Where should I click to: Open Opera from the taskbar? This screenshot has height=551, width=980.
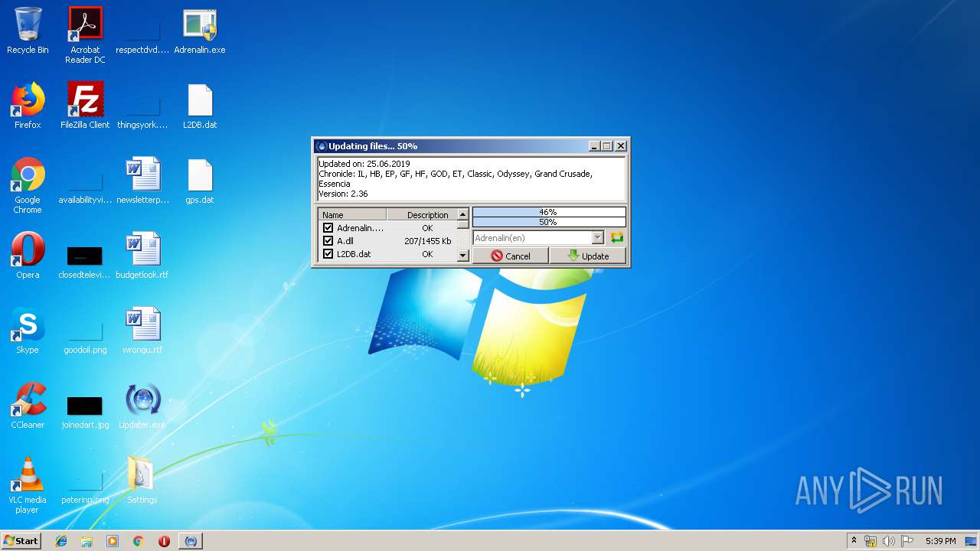[164, 541]
